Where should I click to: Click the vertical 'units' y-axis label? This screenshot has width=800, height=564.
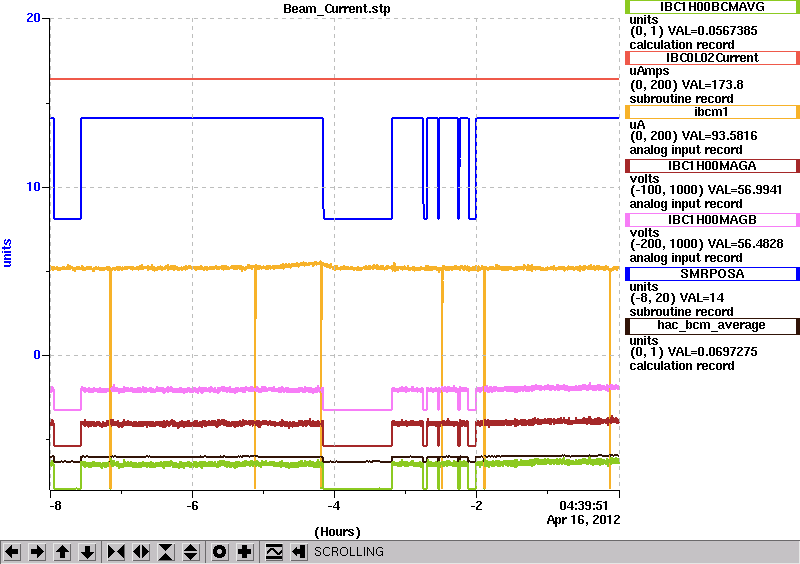pyautogui.click(x=7, y=253)
